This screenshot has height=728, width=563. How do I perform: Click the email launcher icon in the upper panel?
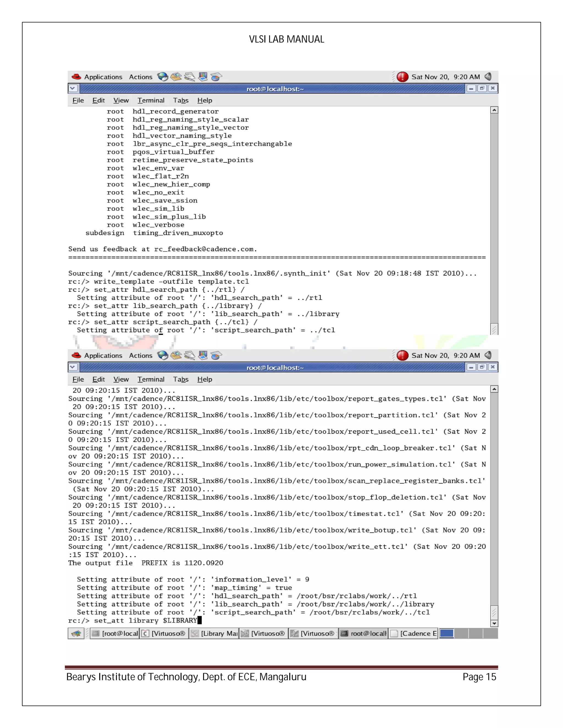coord(176,77)
